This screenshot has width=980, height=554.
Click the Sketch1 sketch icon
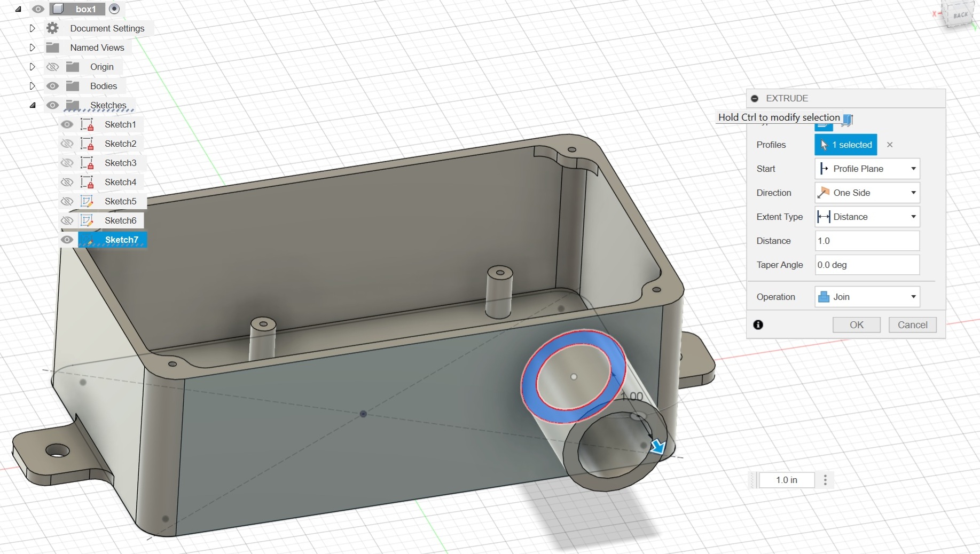(x=87, y=124)
